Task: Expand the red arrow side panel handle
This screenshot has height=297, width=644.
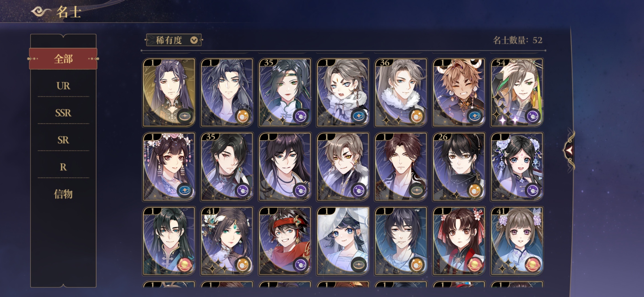Action: pyautogui.click(x=569, y=150)
